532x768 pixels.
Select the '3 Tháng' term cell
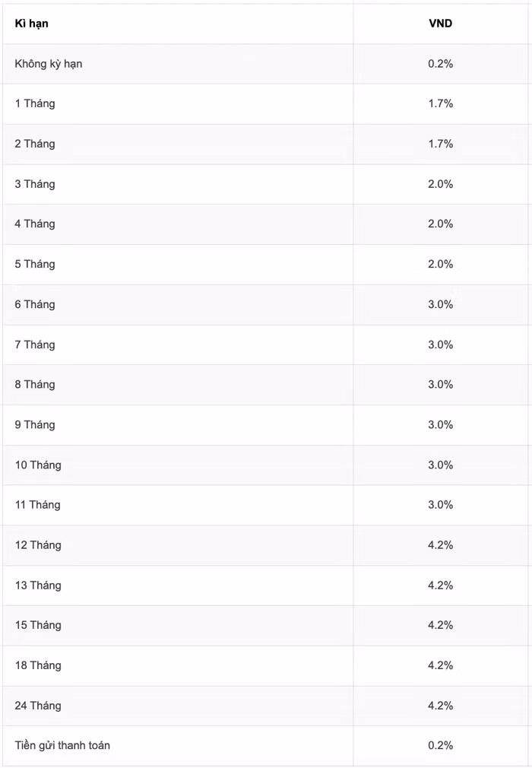[35, 184]
